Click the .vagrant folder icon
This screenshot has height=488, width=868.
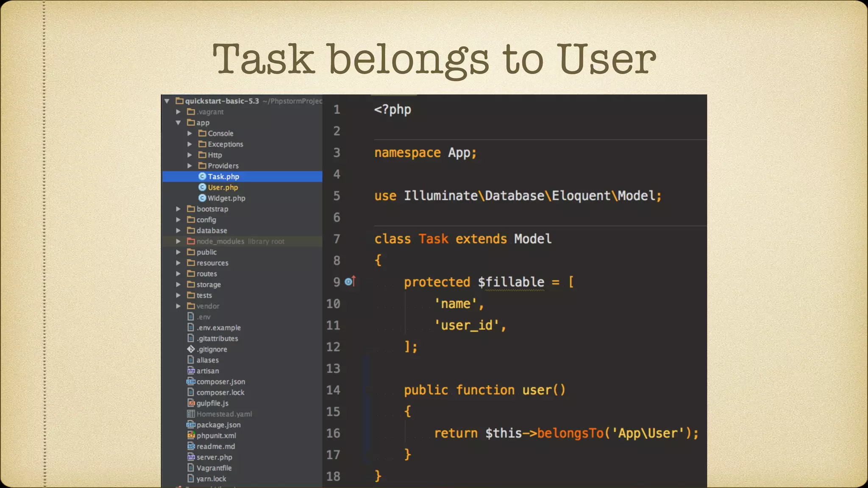coord(191,112)
